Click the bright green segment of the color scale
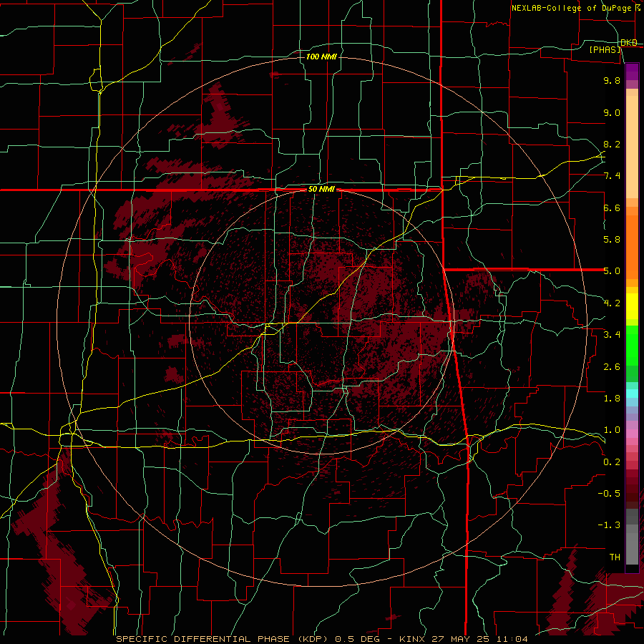644x644 pixels. (632, 345)
